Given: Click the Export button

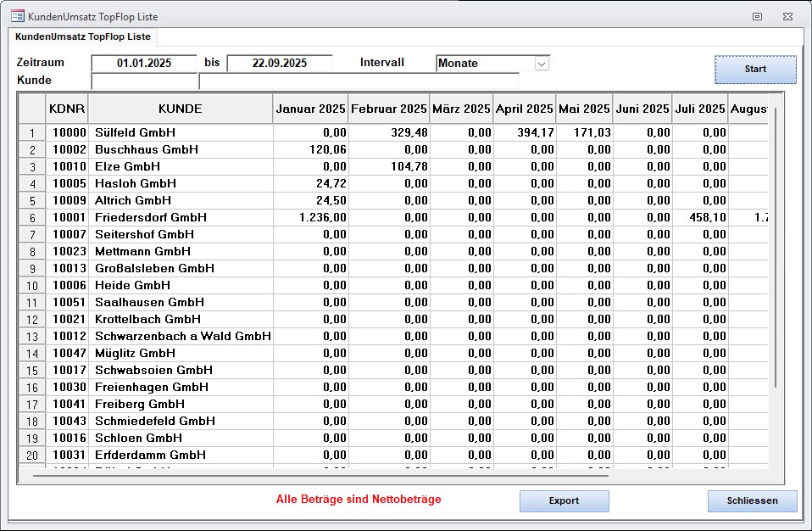Looking at the screenshot, I should 564,501.
